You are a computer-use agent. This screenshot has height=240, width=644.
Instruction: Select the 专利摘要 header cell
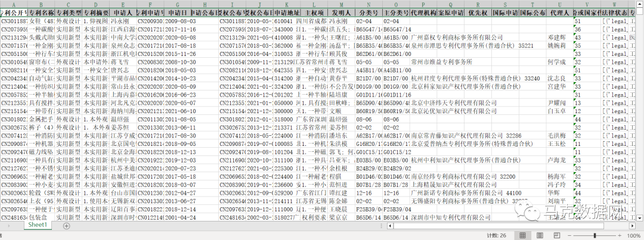coord(95,13)
